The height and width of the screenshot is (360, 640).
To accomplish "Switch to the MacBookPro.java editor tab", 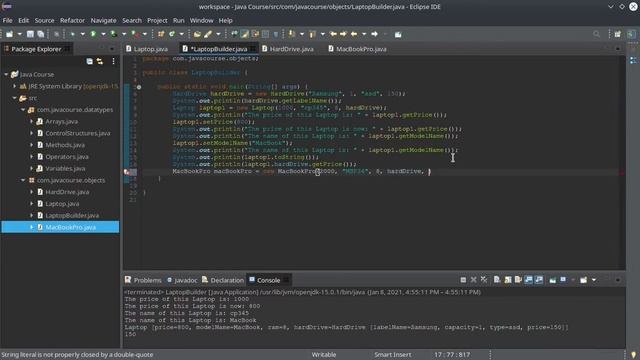I will pyautogui.click(x=358, y=49).
